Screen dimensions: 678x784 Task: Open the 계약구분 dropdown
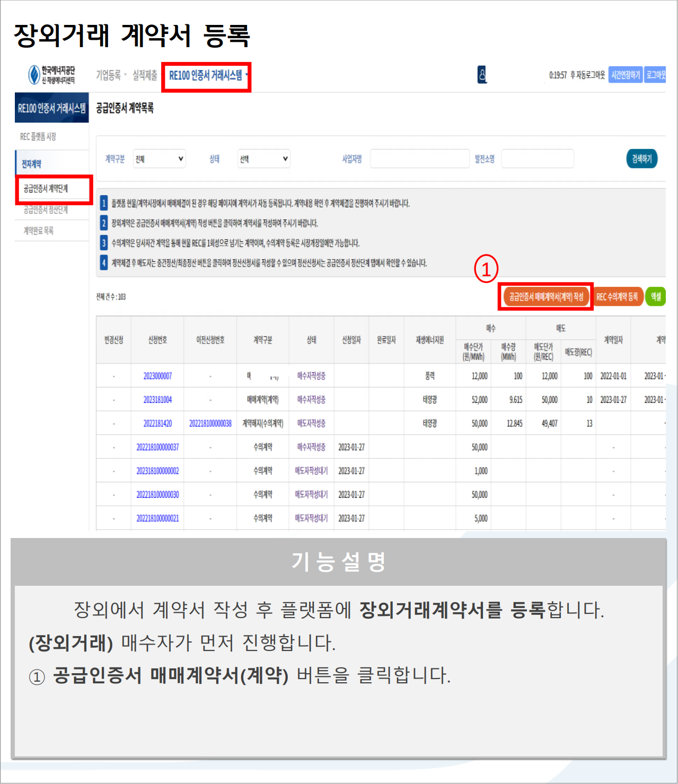coord(159,158)
